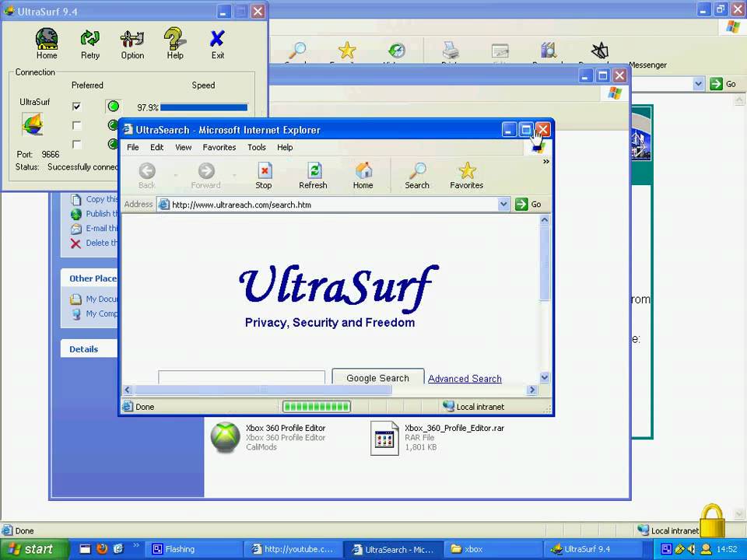Screen dimensions: 747x560
Task: Open Edit menu in UltraSearch window
Action: point(156,148)
